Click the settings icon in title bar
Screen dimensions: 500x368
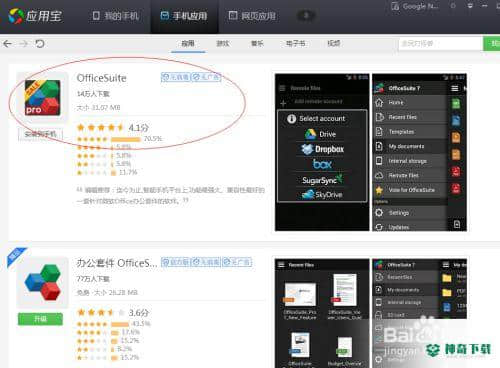[453, 6]
